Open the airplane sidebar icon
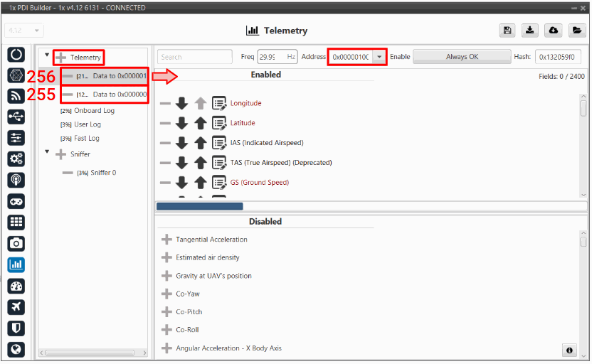Image resolution: width=592 pixels, height=364 pixels. tap(16, 306)
